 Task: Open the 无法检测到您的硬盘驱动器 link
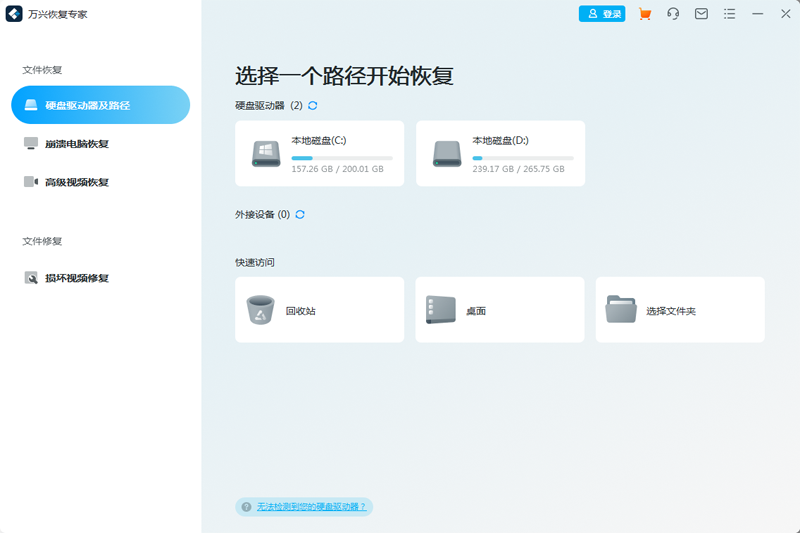pos(311,506)
